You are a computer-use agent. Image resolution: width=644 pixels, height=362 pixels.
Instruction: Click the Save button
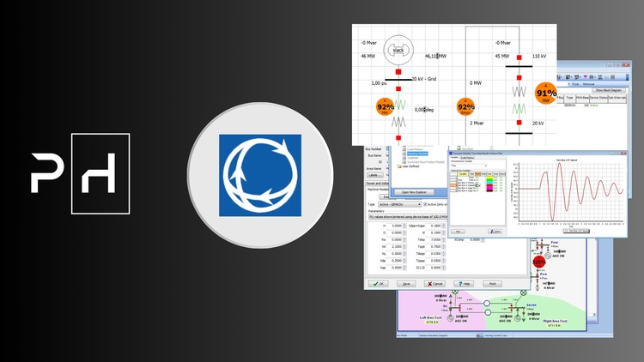[x=406, y=284]
